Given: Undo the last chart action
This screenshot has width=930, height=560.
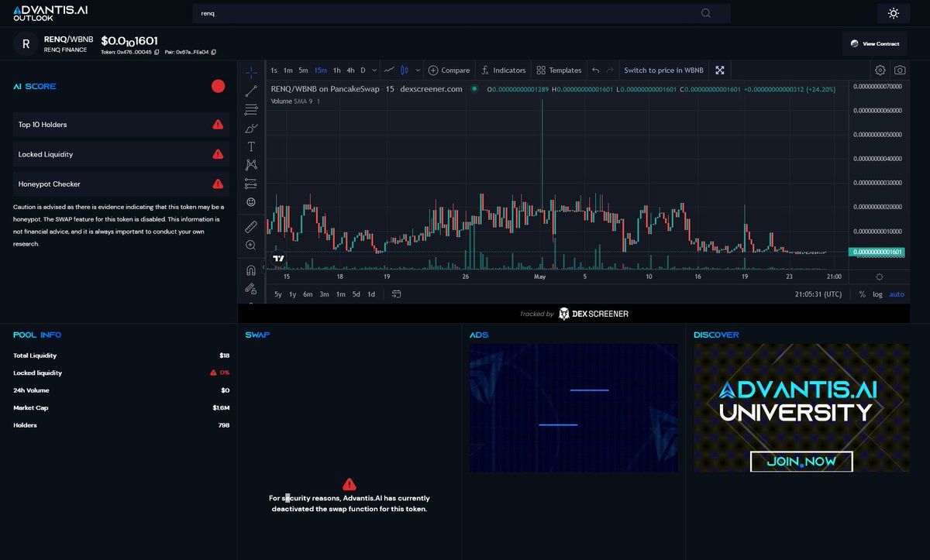Looking at the screenshot, I should tap(595, 70).
